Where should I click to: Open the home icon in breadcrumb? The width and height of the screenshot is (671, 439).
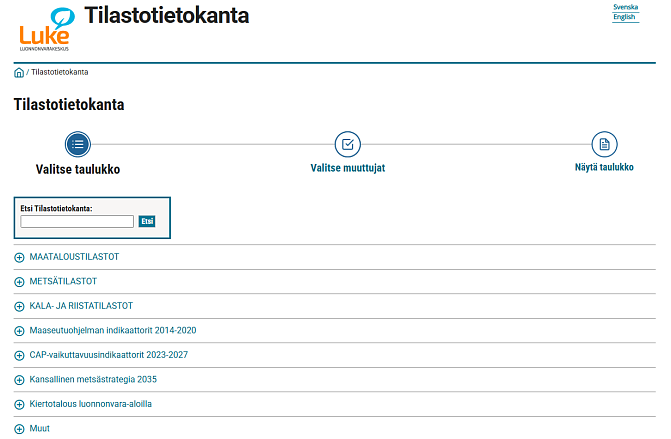point(19,72)
